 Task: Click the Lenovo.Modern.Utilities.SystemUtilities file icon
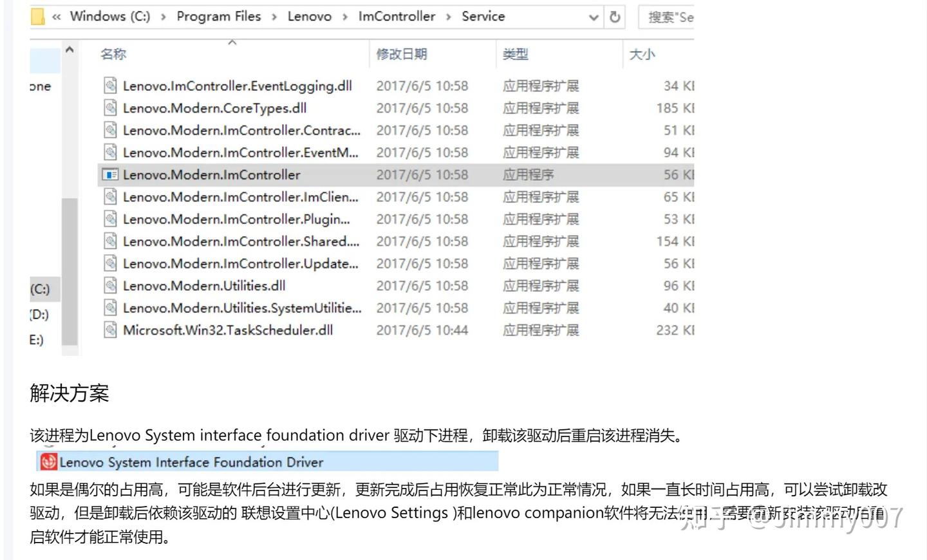click(x=109, y=308)
